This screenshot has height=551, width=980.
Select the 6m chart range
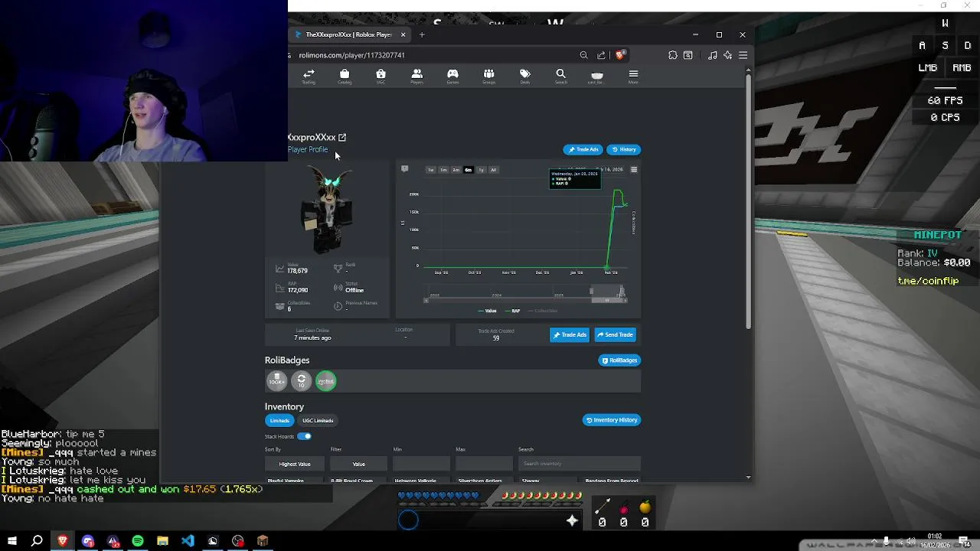(468, 170)
